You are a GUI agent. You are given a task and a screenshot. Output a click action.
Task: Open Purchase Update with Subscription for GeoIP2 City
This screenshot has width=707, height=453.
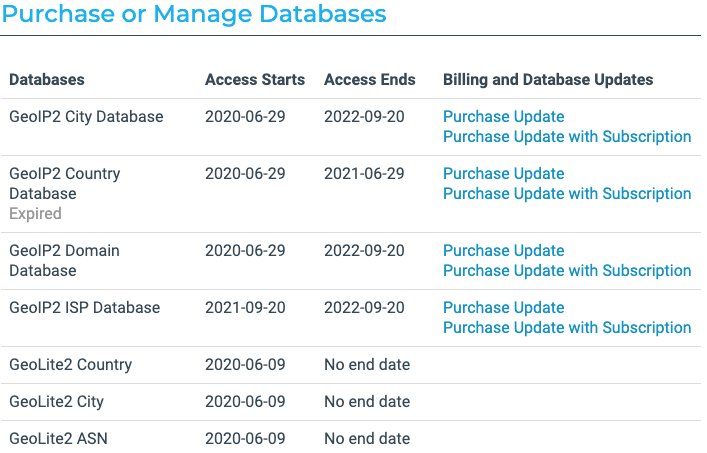[567, 137]
